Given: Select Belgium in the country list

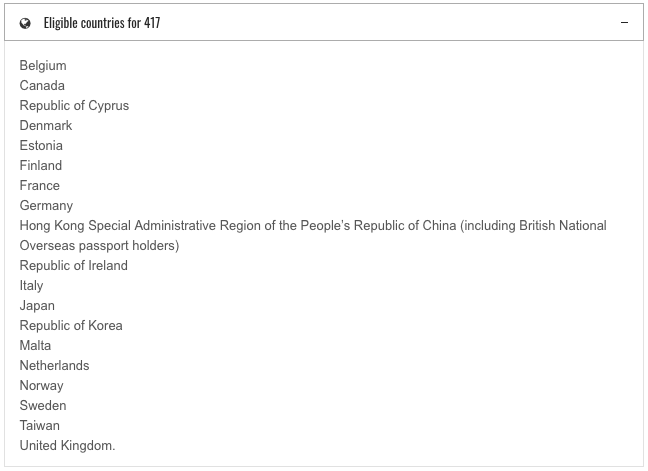Looking at the screenshot, I should point(43,66).
